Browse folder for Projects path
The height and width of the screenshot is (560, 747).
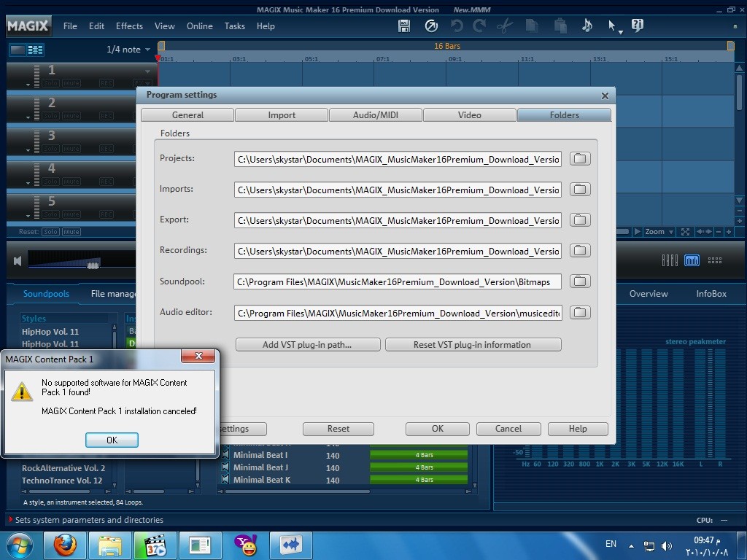[580, 158]
